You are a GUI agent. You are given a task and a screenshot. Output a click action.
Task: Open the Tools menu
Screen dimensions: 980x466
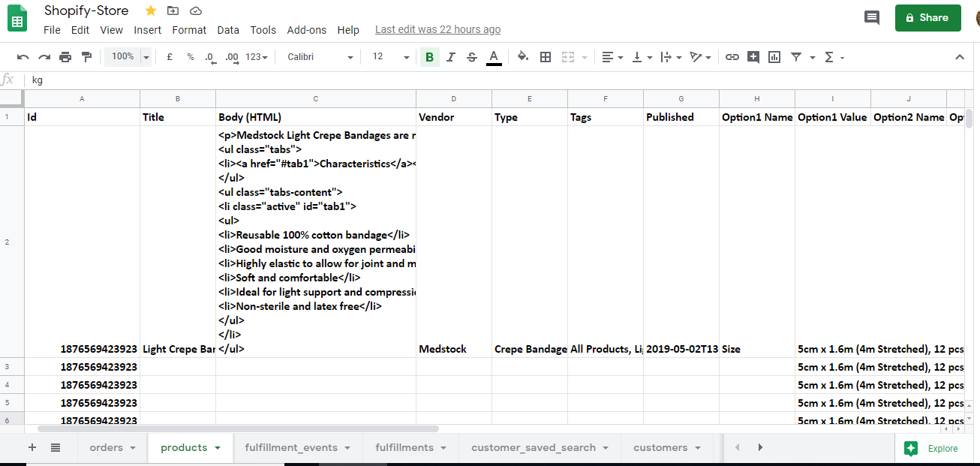[x=263, y=30]
